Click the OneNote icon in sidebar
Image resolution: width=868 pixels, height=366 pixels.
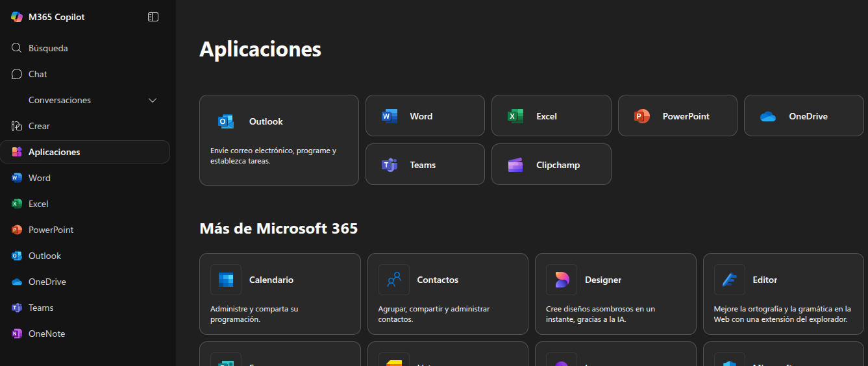(17, 334)
